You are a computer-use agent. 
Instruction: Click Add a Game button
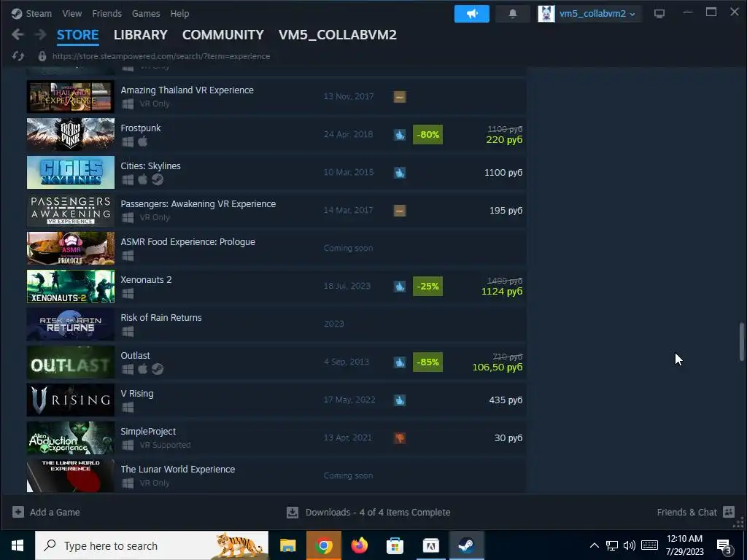click(46, 512)
